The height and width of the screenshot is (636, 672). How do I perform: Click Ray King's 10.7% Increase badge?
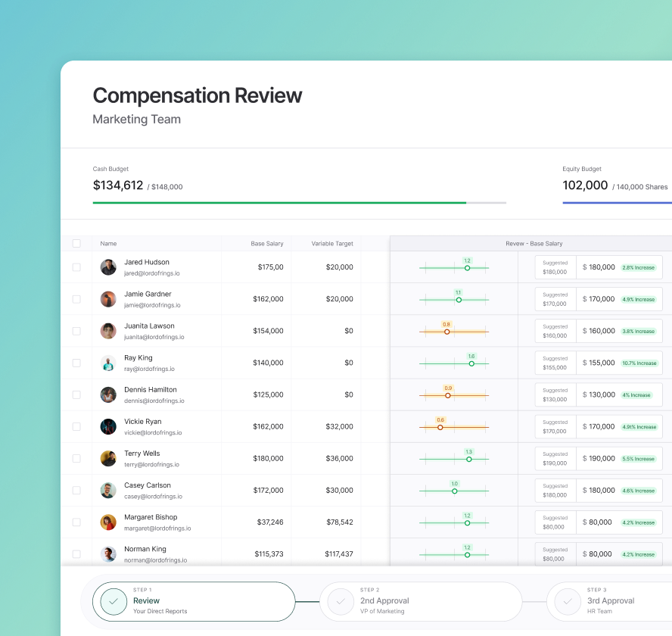639,363
